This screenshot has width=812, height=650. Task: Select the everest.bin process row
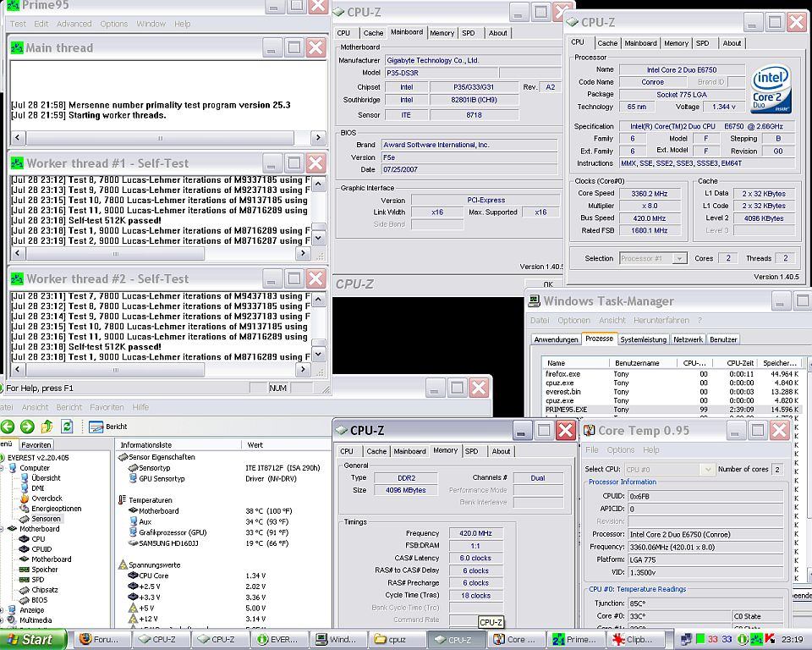(x=672, y=392)
